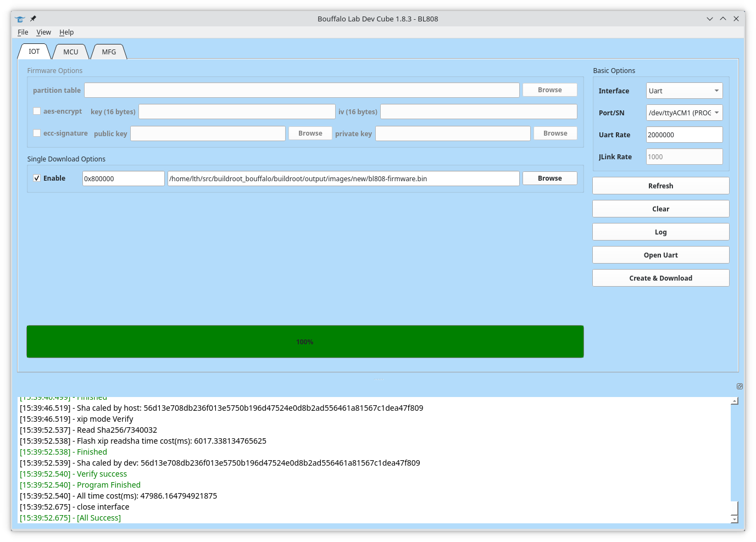This screenshot has width=756, height=542.
Task: Browse for the private key file
Action: click(x=555, y=133)
